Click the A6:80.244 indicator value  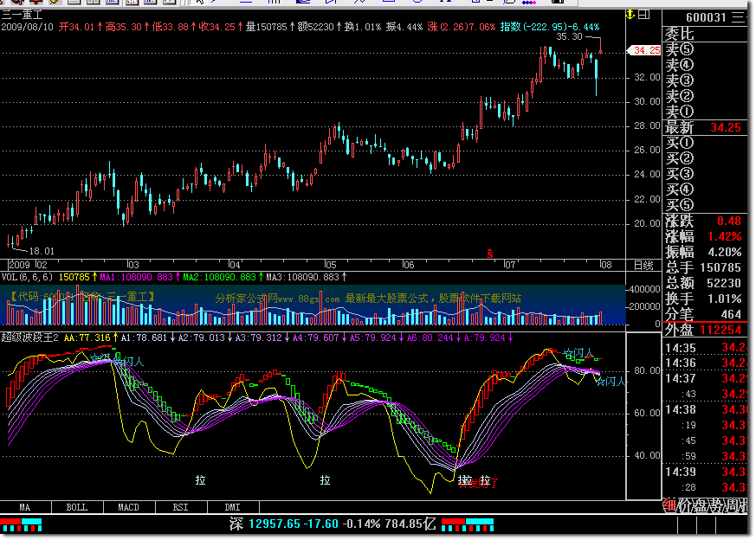pyautogui.click(x=430, y=337)
